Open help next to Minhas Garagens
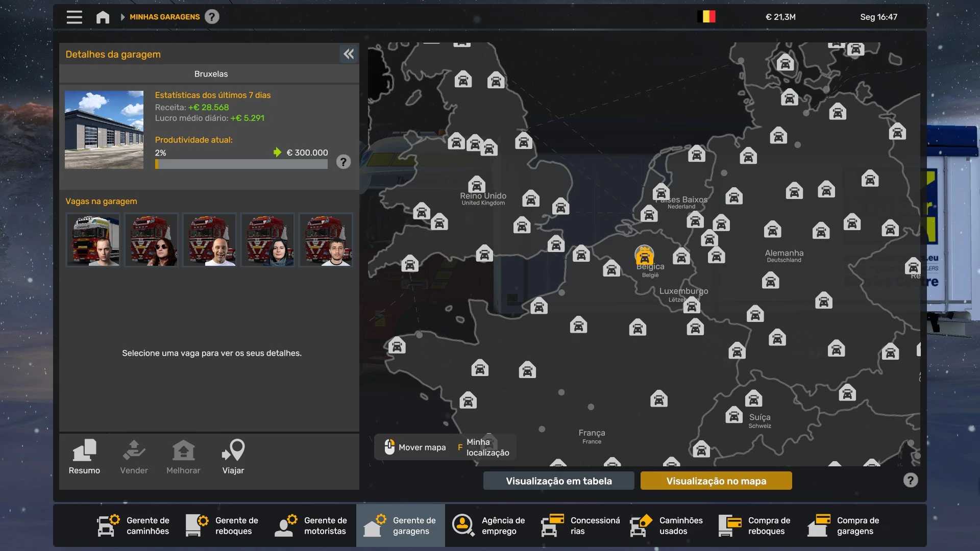Viewport: 980px width, 551px height. coord(212,17)
